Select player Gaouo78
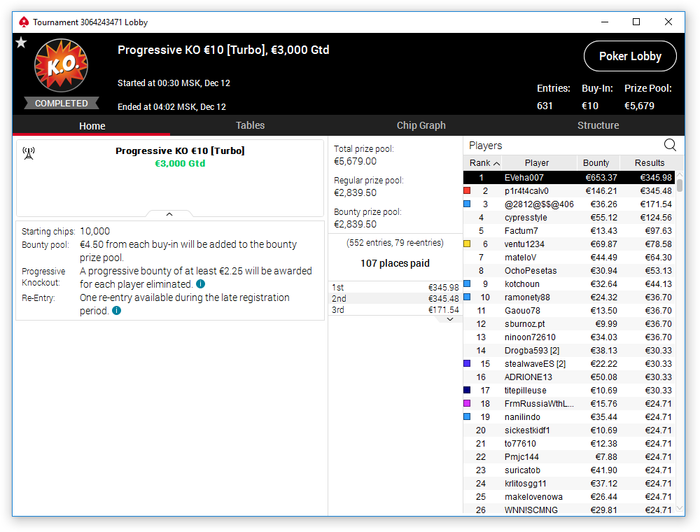Screen dimensions: 700x532 (569, 310)
